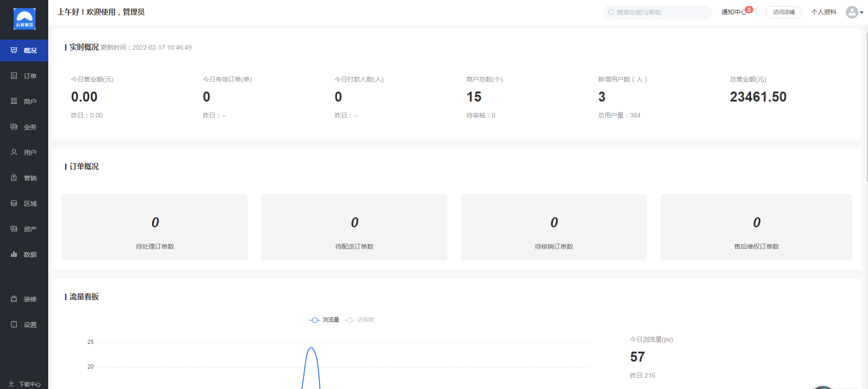Click the 昨日 216 text
This screenshot has width=868, height=389.
642,376
